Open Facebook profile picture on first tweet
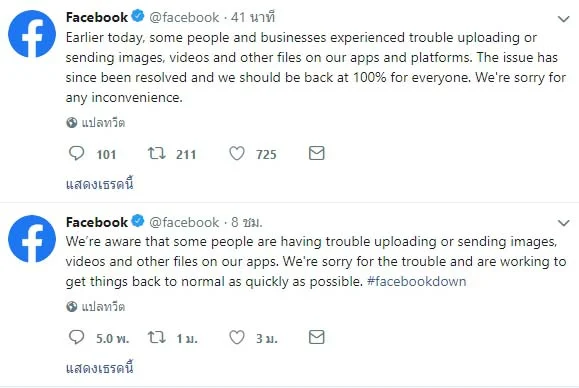 [32, 34]
